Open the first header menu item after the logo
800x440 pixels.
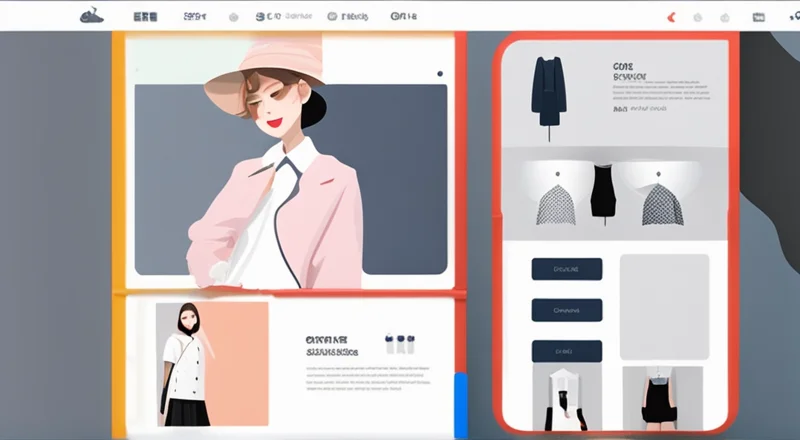145,17
